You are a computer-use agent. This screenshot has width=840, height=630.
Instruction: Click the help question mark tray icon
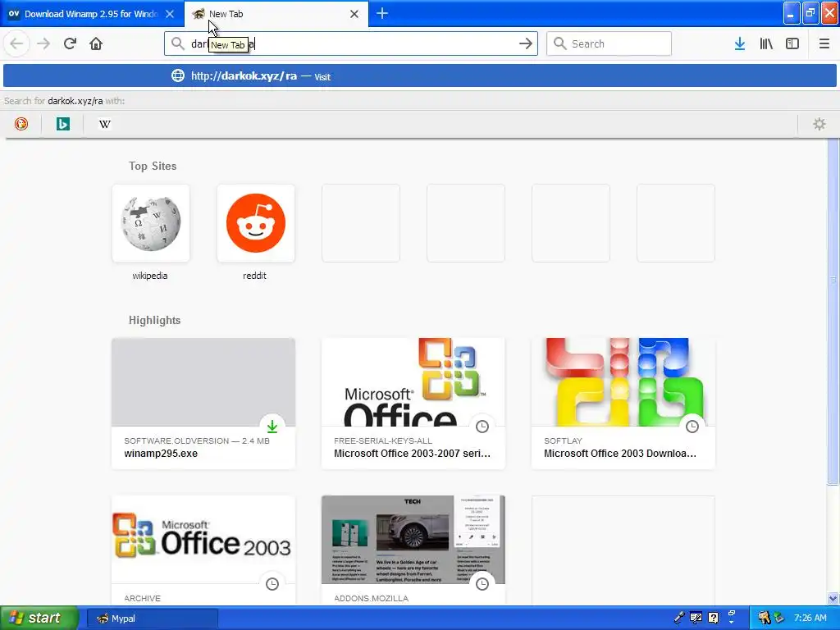(713, 618)
